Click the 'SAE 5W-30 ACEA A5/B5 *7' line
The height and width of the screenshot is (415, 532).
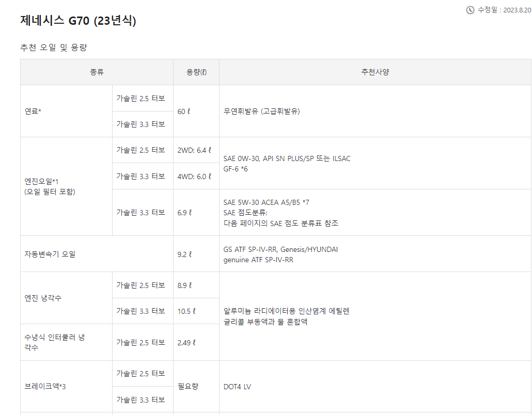click(267, 202)
